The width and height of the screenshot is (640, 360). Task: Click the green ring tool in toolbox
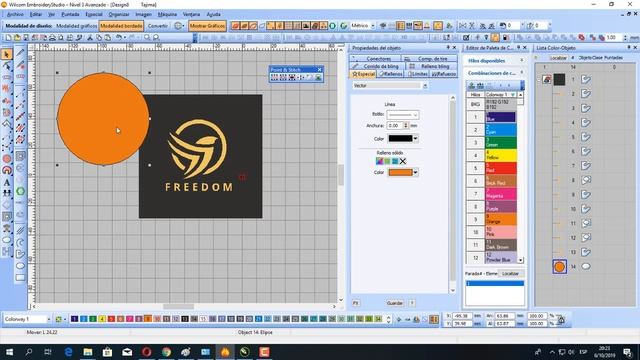(x=20, y=191)
